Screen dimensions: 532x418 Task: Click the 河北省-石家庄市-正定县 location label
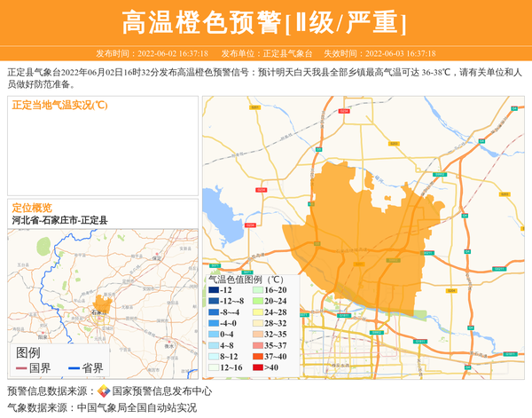[59, 219]
